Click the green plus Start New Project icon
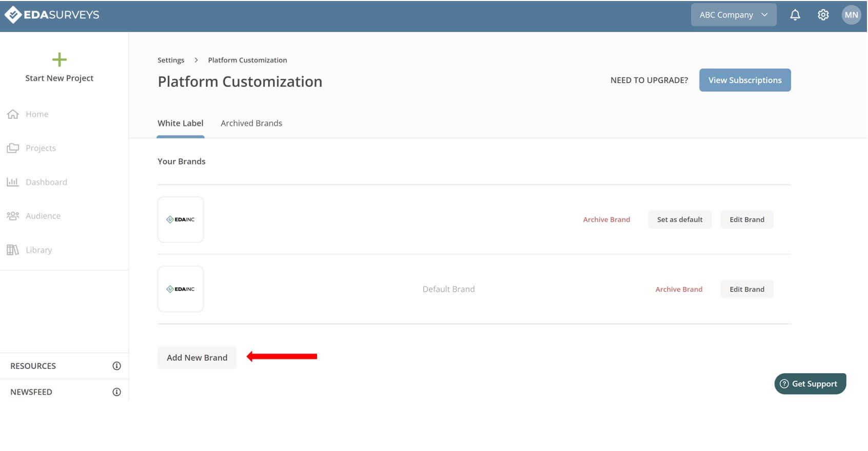This screenshot has height=451, width=868. point(60,59)
